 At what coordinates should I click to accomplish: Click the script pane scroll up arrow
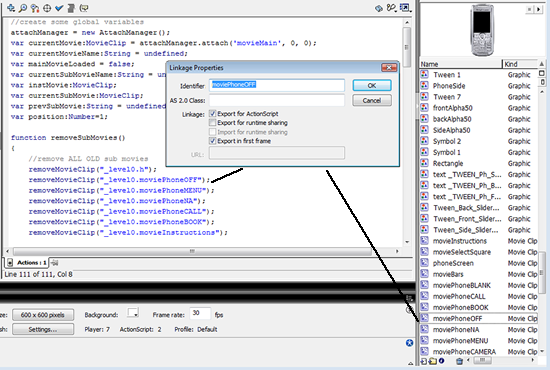coord(407,22)
